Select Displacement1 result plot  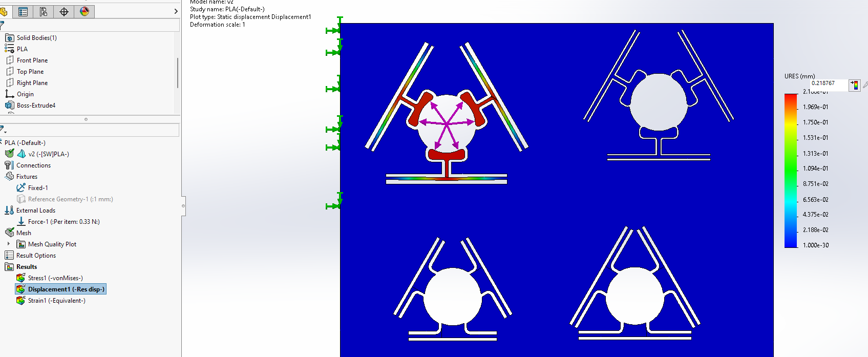tap(66, 289)
